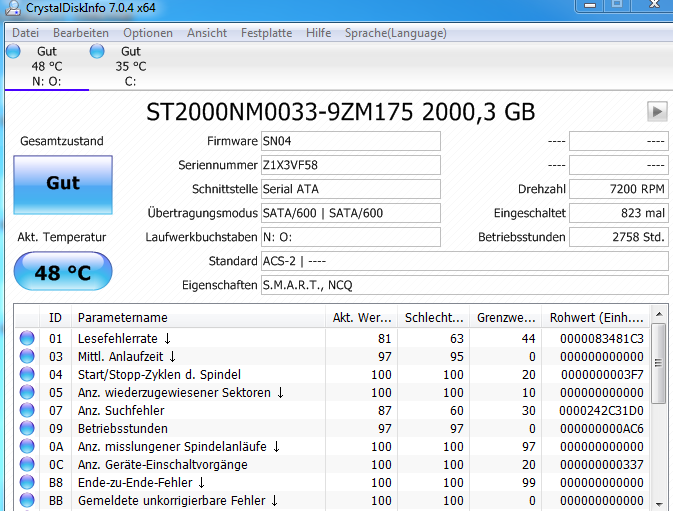The image size is (673, 511).
Task: Click the status orb in row 09 Betriebsstunden
Action: 27,428
